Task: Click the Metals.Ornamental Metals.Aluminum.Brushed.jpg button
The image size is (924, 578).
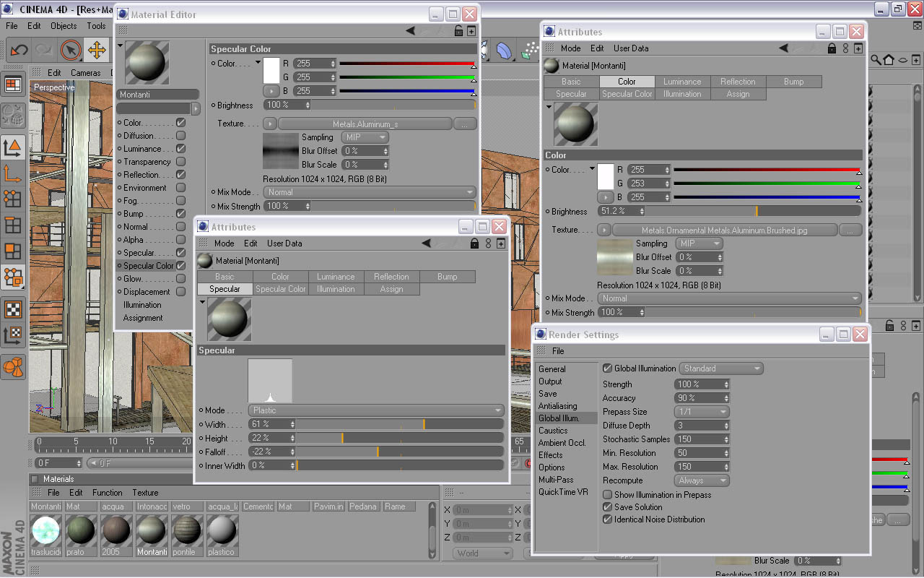Action: point(725,230)
